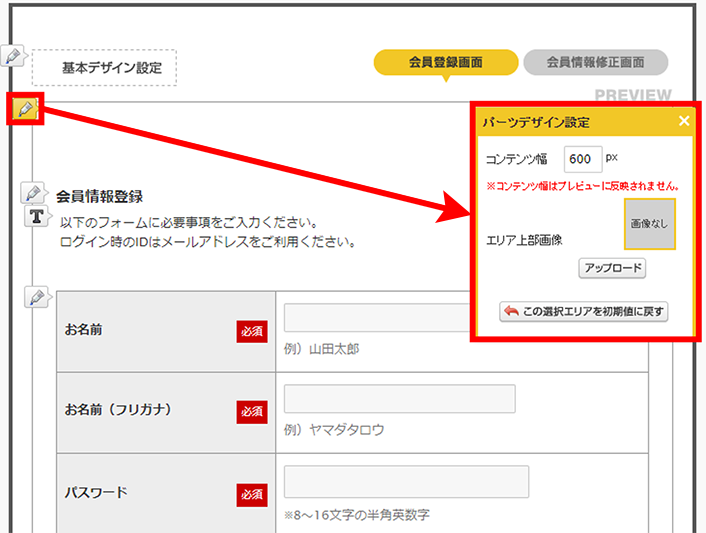Switch to the 会員登録画面 tab
This screenshot has width=706, height=533.
point(445,62)
